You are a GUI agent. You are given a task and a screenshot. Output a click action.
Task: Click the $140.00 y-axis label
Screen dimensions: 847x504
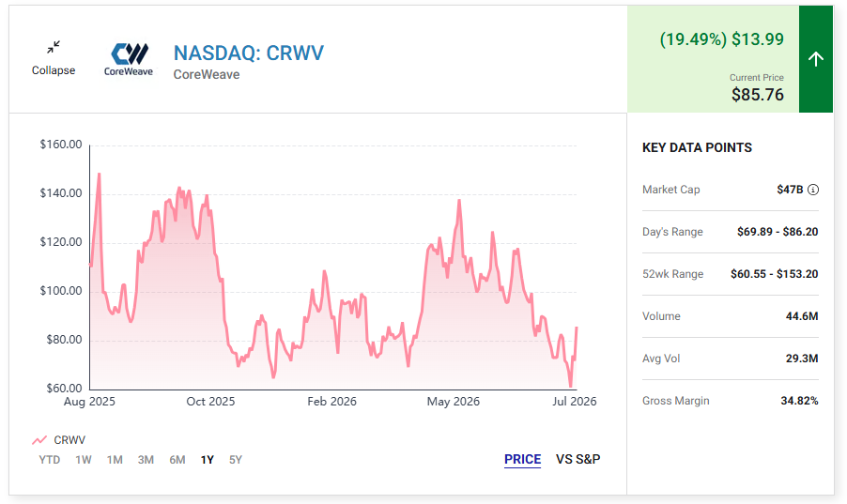[61, 192]
